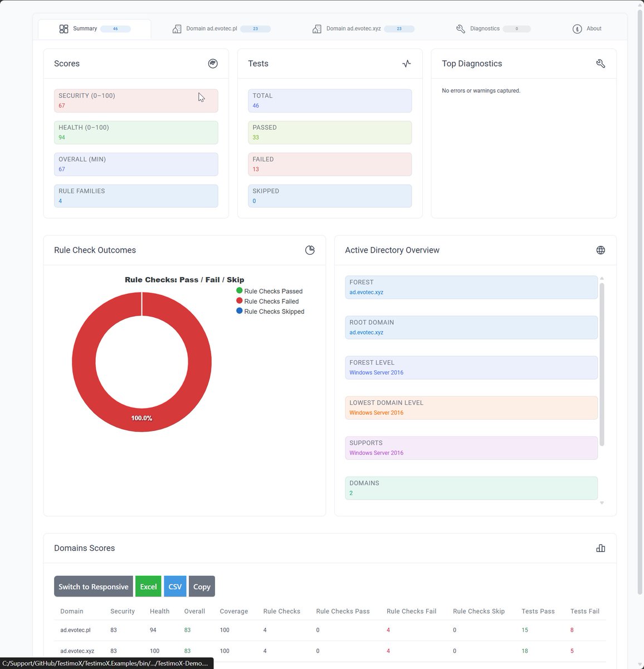
Task: Sort table by Rule Checks Skip header
Action: point(479,611)
